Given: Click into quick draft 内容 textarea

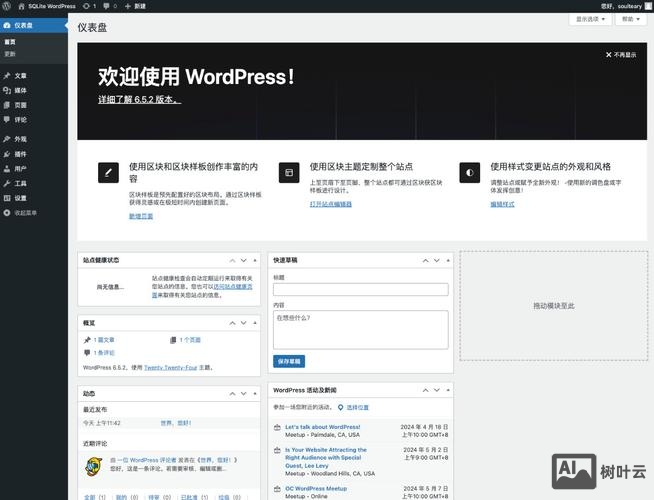Looking at the screenshot, I should click(361, 329).
